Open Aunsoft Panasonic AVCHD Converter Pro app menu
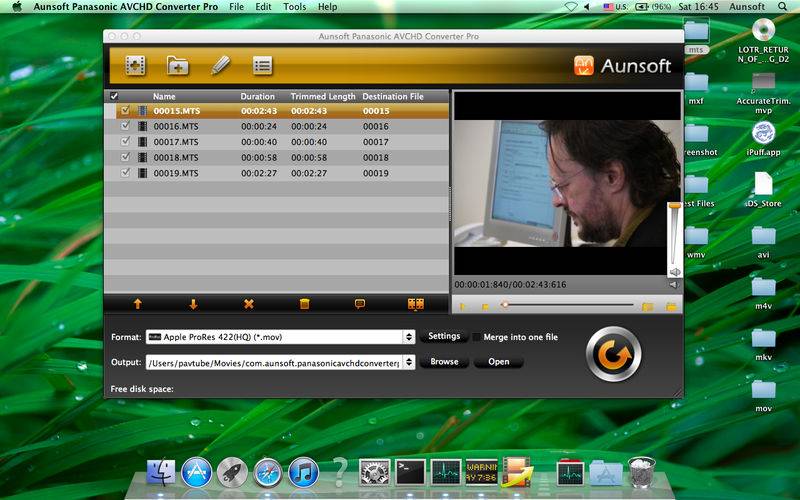Viewport: 800px width, 500px height. 126,7
